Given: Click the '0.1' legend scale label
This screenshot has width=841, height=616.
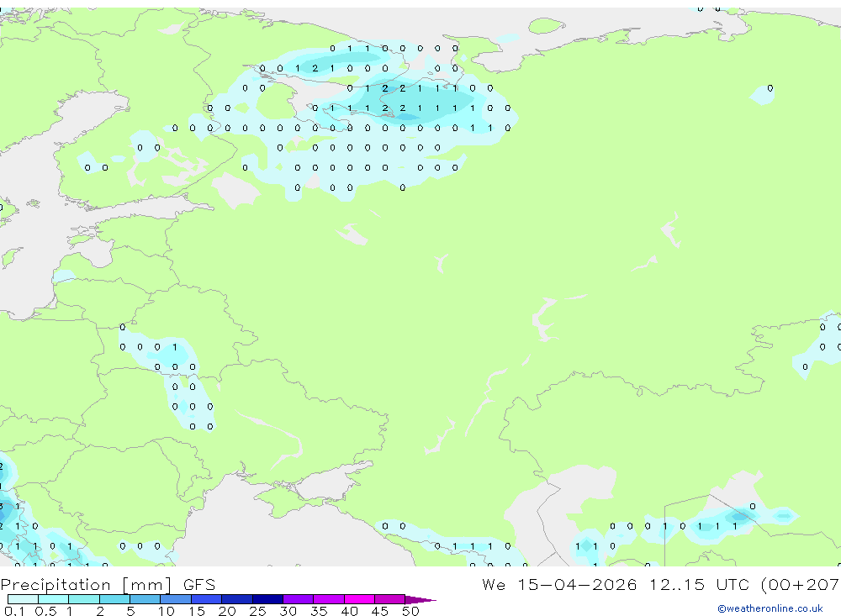Looking at the screenshot, I should tap(14, 611).
